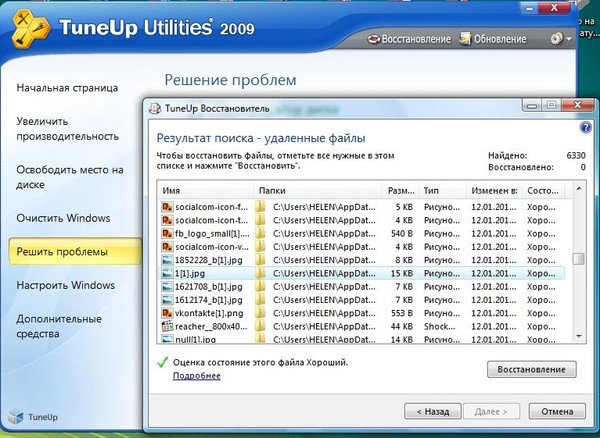Click image icon of 1621708_b[1].jpg
The width and height of the screenshot is (600, 438).
(167, 287)
